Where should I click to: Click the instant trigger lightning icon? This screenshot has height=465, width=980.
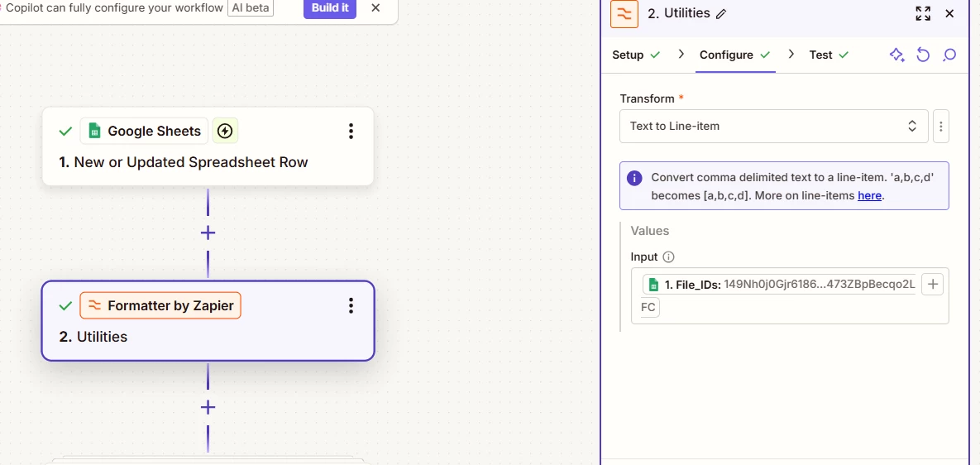(225, 132)
